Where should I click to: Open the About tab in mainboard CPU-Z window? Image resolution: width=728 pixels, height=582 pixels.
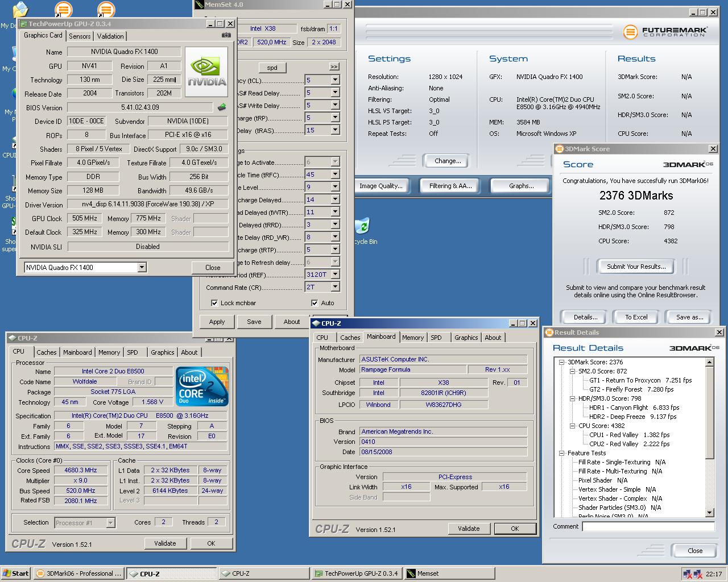493,338
